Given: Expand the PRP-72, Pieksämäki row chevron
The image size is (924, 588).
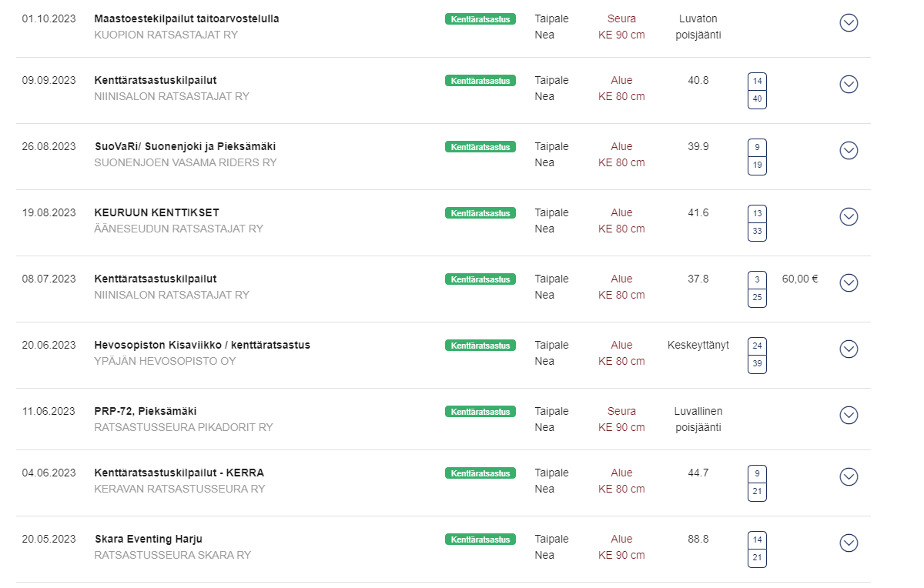Looking at the screenshot, I should (849, 416).
